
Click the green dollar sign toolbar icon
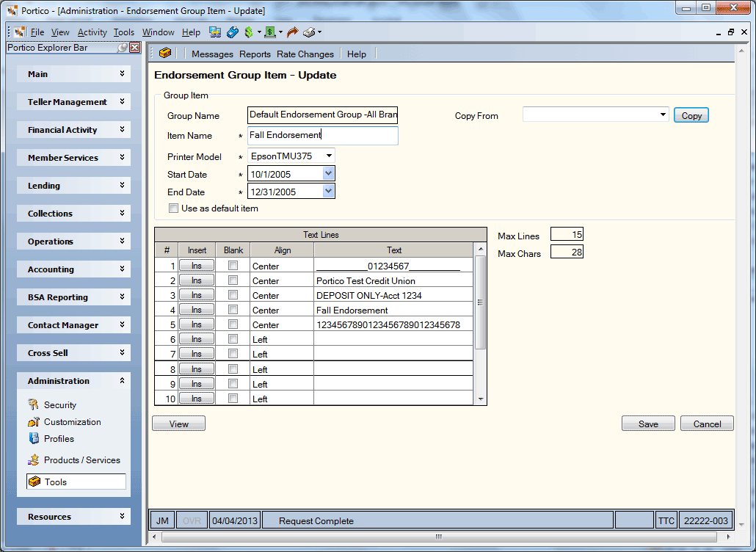click(249, 32)
